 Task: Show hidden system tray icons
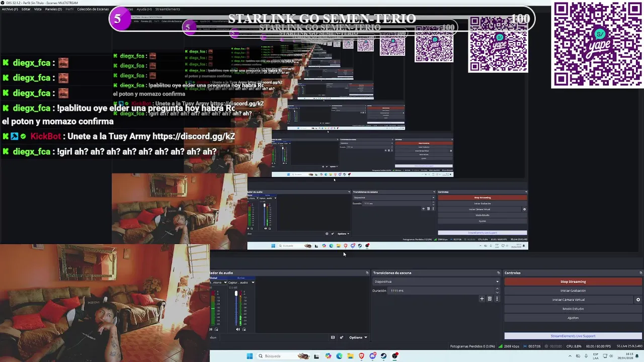tap(571, 356)
